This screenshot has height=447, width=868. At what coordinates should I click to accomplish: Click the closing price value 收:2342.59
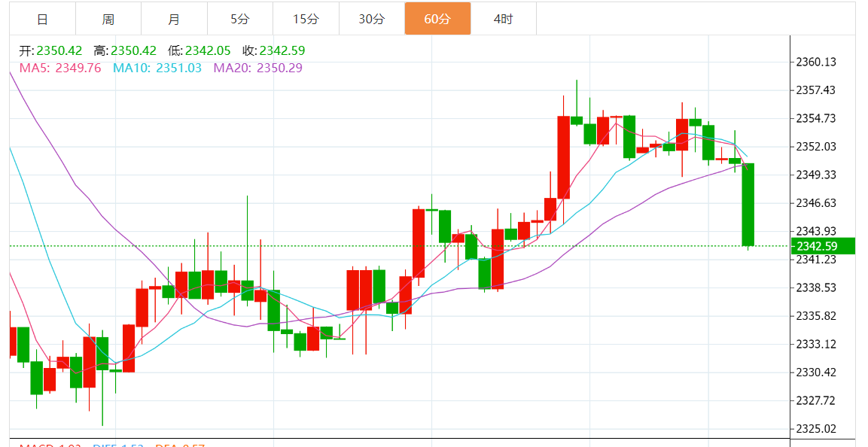(274, 51)
